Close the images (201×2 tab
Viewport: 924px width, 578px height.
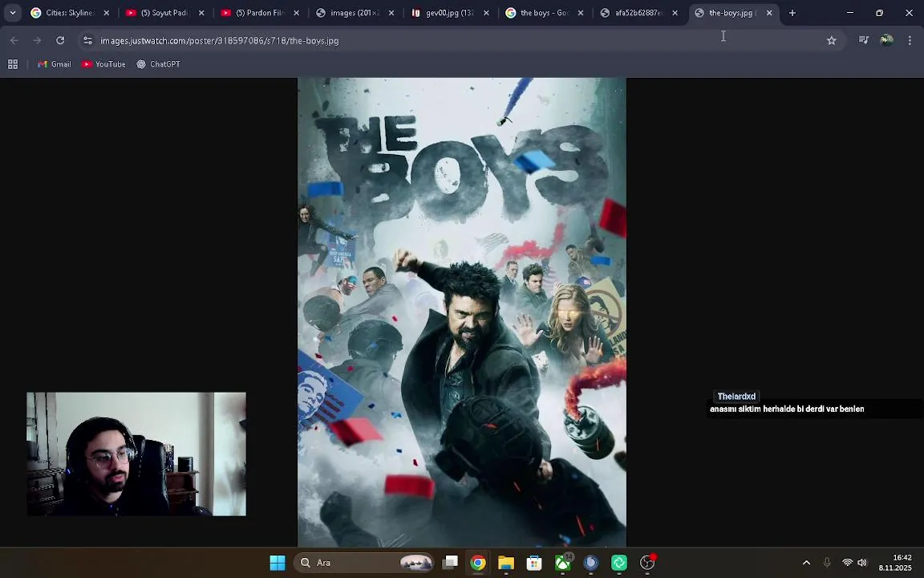click(391, 12)
